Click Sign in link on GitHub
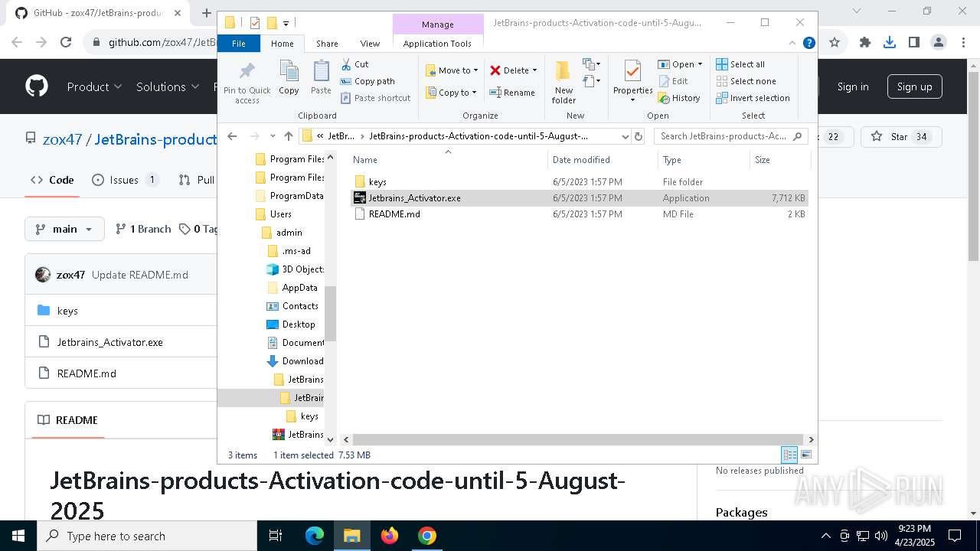980x551 pixels. click(x=853, y=86)
